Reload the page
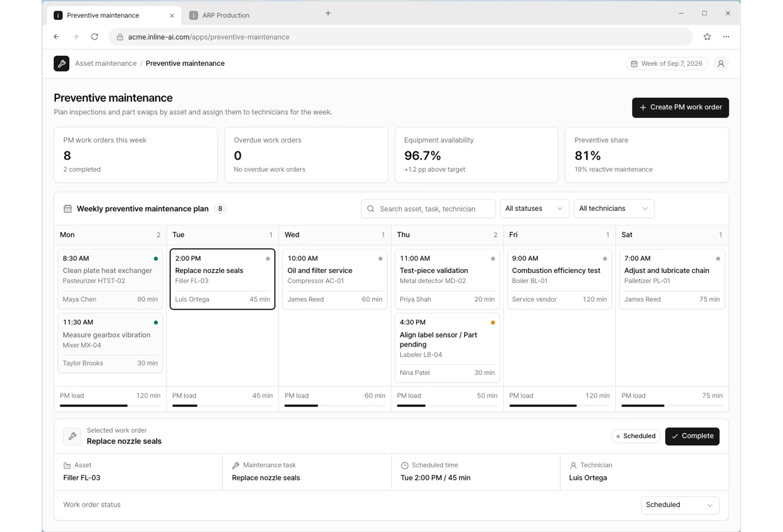Image resolution: width=783 pixels, height=532 pixels. (x=94, y=37)
